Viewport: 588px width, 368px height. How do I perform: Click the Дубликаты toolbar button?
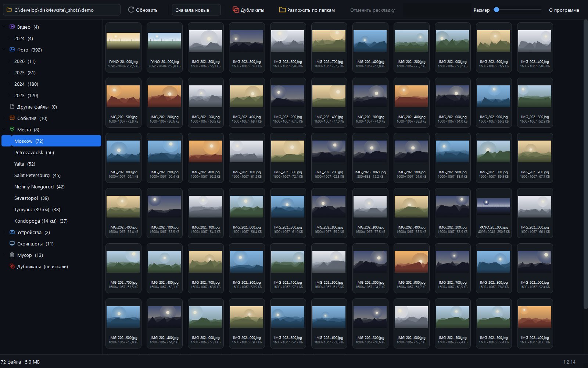click(x=248, y=10)
